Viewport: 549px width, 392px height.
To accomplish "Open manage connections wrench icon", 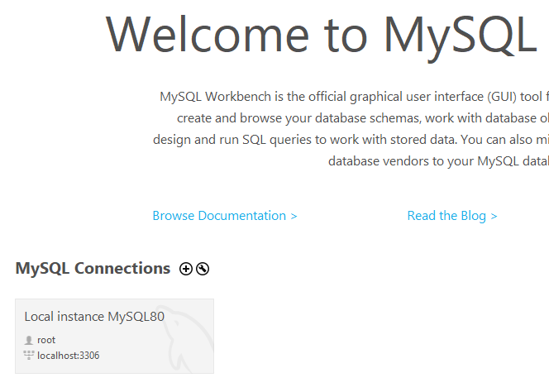I will (203, 269).
